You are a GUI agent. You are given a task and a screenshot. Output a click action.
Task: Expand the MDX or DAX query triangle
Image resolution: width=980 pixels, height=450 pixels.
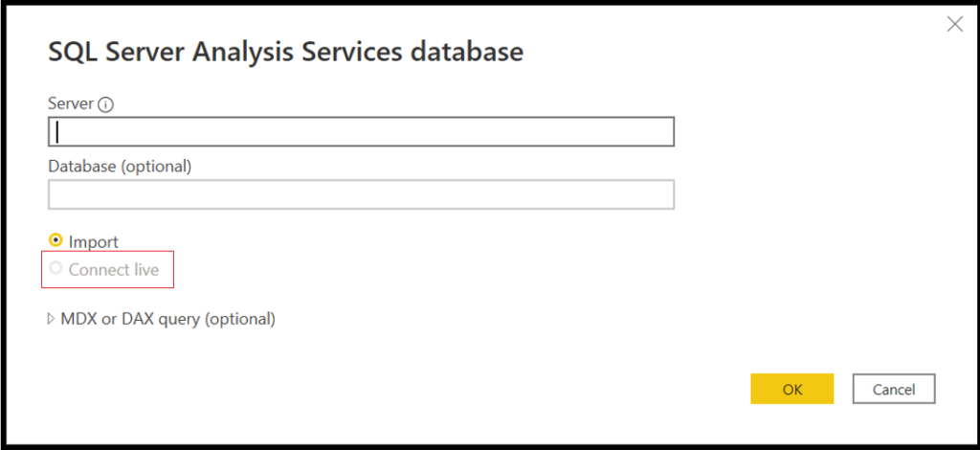(52, 319)
